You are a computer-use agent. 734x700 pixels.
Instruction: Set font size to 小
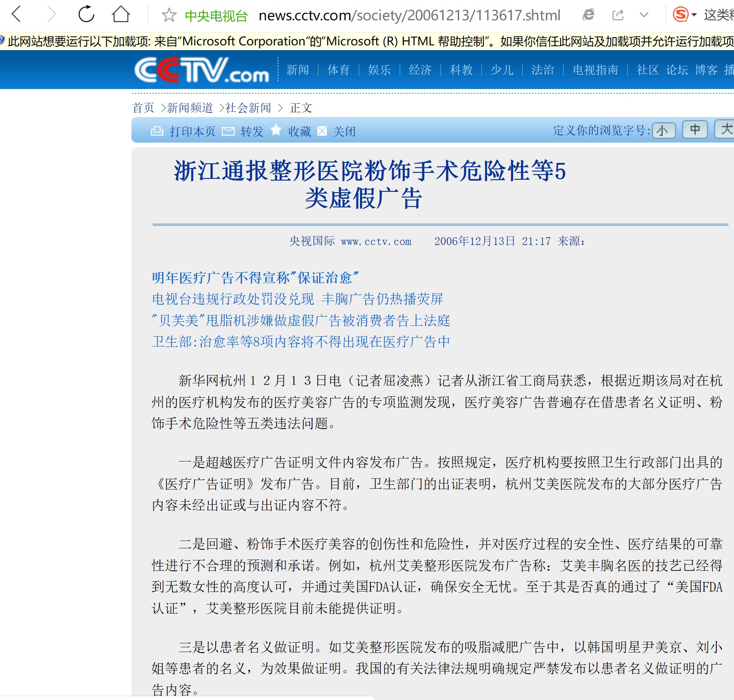(x=663, y=130)
